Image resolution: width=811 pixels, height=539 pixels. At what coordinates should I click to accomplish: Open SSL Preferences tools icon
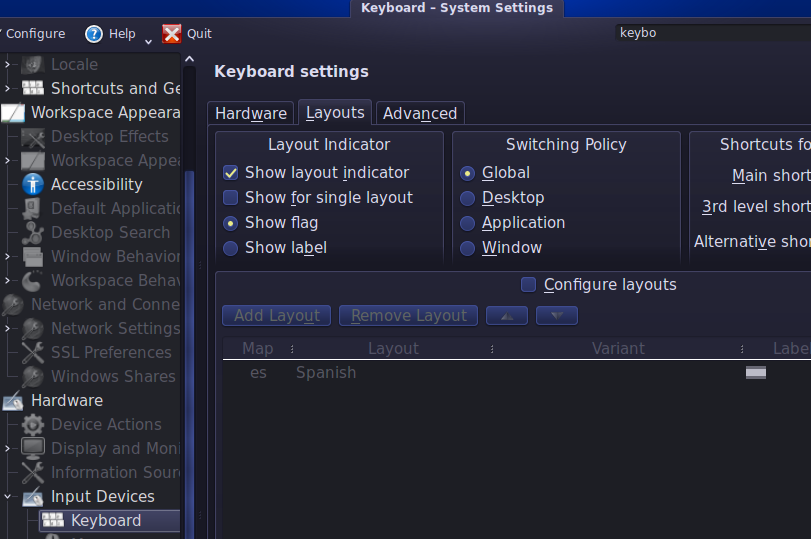pos(34,352)
